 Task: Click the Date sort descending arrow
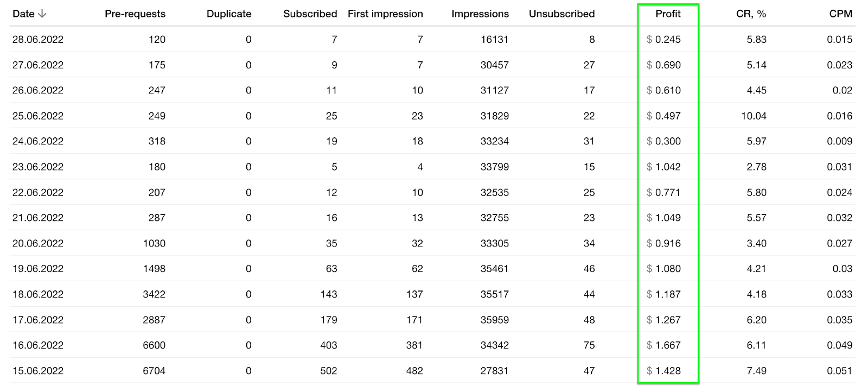(x=42, y=14)
